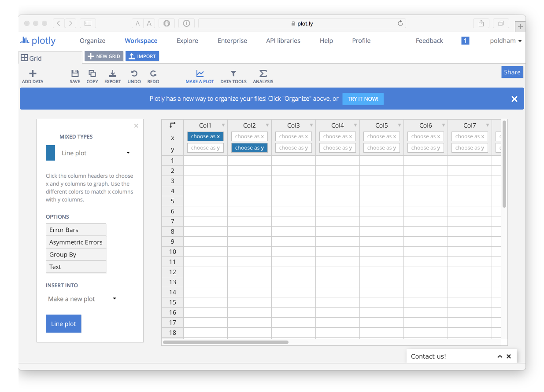The height and width of the screenshot is (392, 544).
Task: Open Col6 header dropdown arrow
Action: (444, 125)
